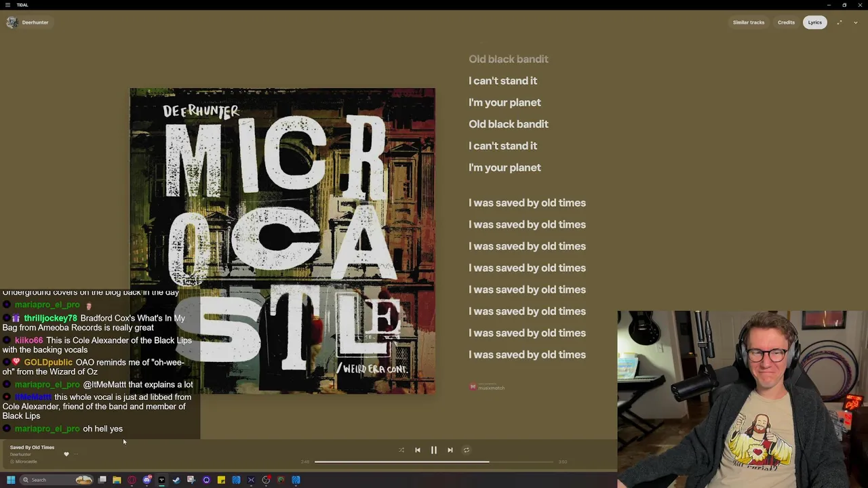This screenshot has height=488, width=868.
Task: Jump to first 'I can't stand it' lyric
Action: pos(502,81)
